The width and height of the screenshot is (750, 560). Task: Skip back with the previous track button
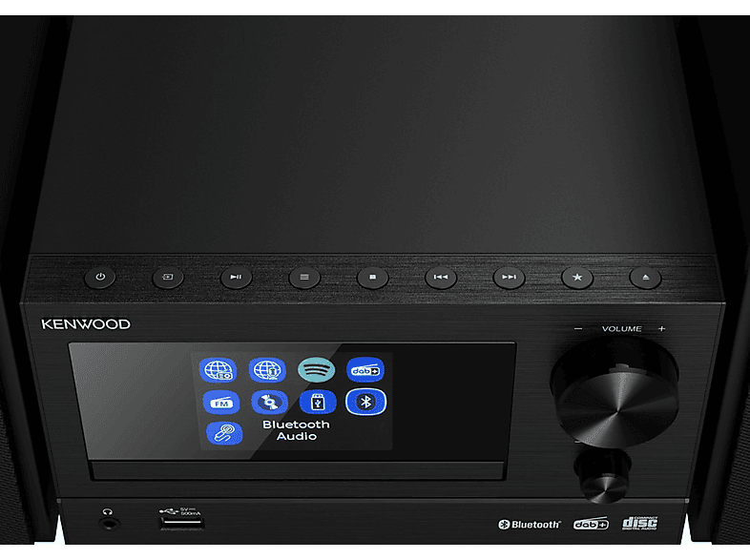(x=441, y=278)
